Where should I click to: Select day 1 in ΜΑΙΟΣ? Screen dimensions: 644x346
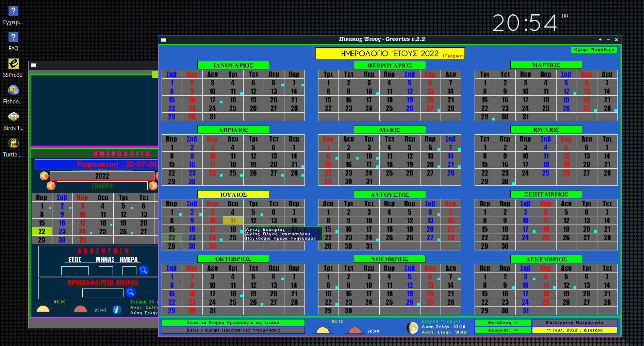[328, 147]
